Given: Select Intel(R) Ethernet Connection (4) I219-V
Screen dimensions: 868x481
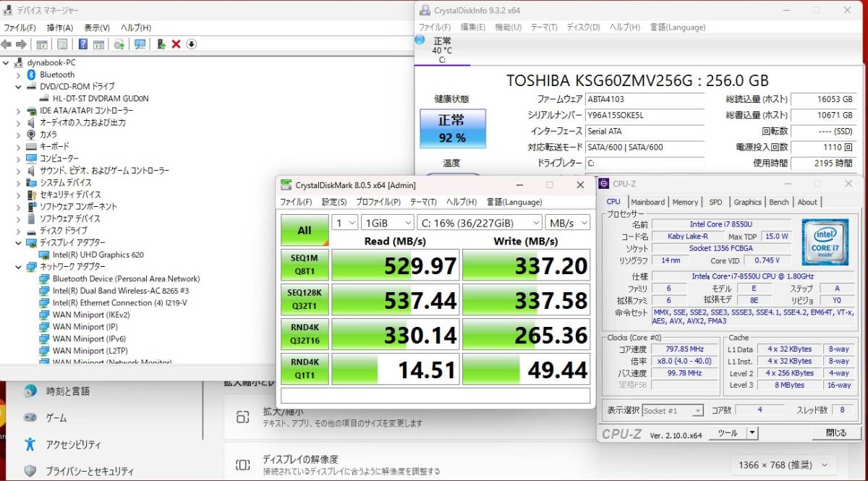Looking at the screenshot, I should coord(120,303).
